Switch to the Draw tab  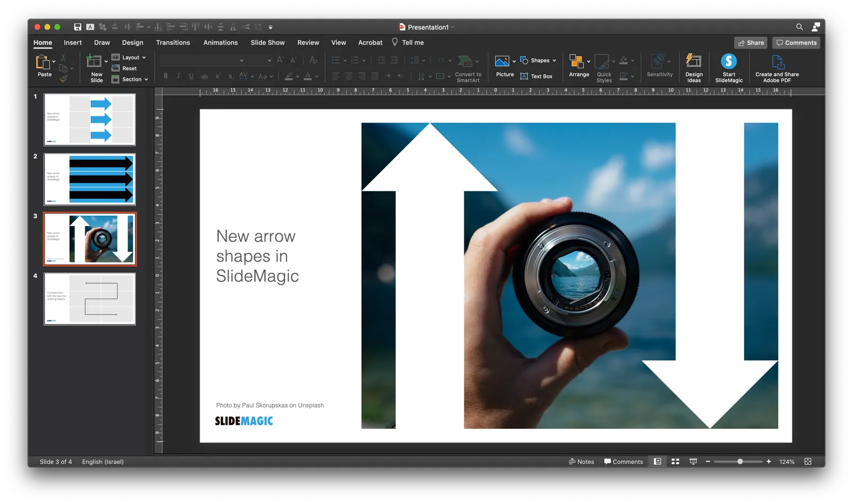coord(102,43)
